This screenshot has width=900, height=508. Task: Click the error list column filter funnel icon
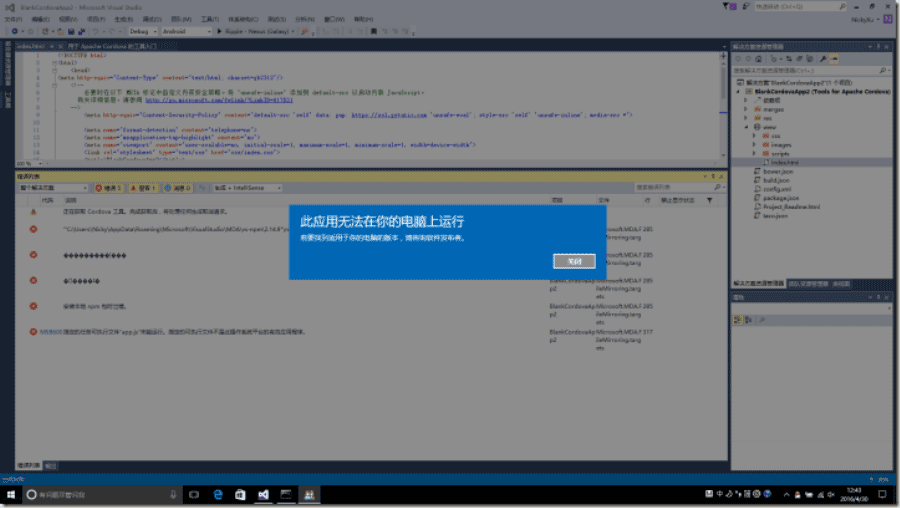[709, 200]
